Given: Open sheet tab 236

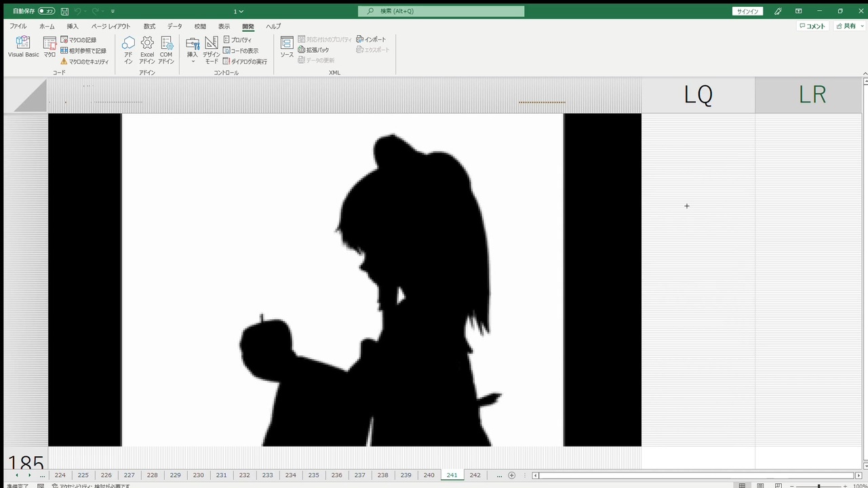Looking at the screenshot, I should 337,475.
